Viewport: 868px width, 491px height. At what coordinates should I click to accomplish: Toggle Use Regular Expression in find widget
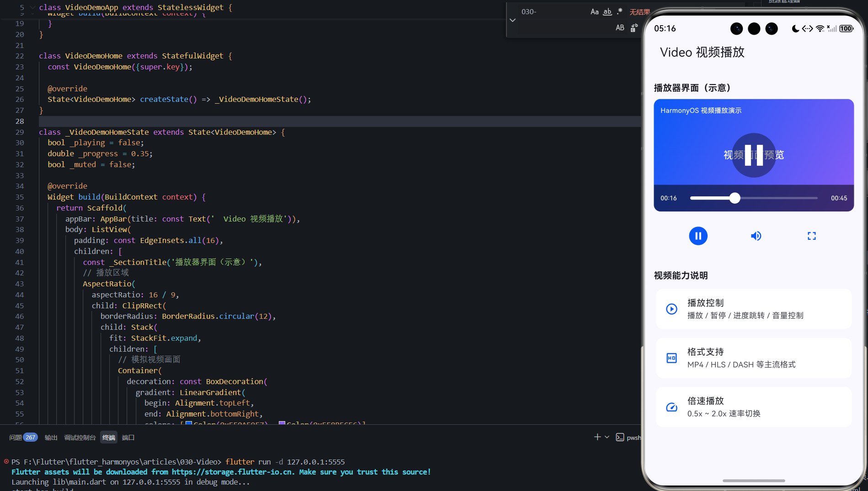click(x=620, y=12)
